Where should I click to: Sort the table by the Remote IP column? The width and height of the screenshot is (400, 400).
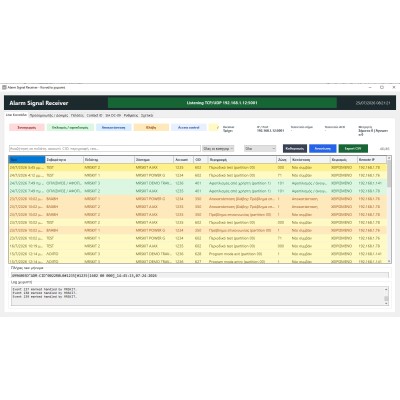[x=372, y=160]
